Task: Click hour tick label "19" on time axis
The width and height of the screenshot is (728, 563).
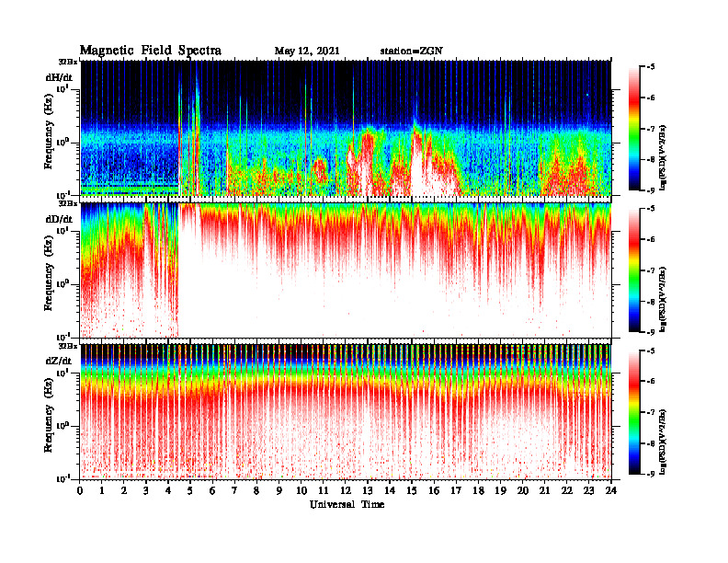Action: click(500, 491)
